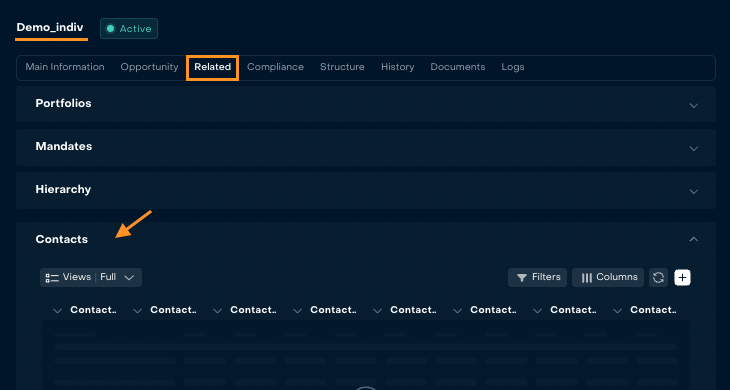Open the Compliance tab

pyautogui.click(x=275, y=67)
